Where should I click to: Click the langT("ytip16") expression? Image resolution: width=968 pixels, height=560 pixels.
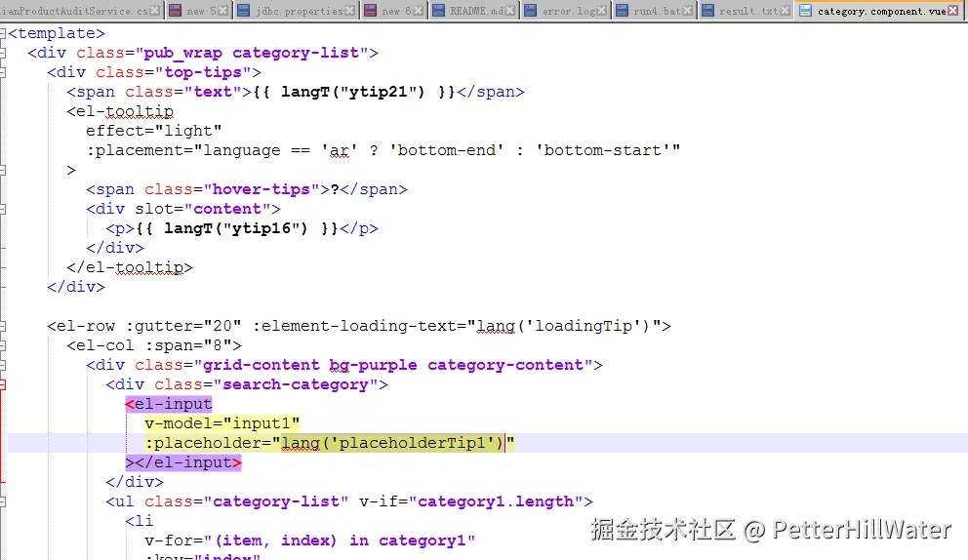tap(236, 228)
